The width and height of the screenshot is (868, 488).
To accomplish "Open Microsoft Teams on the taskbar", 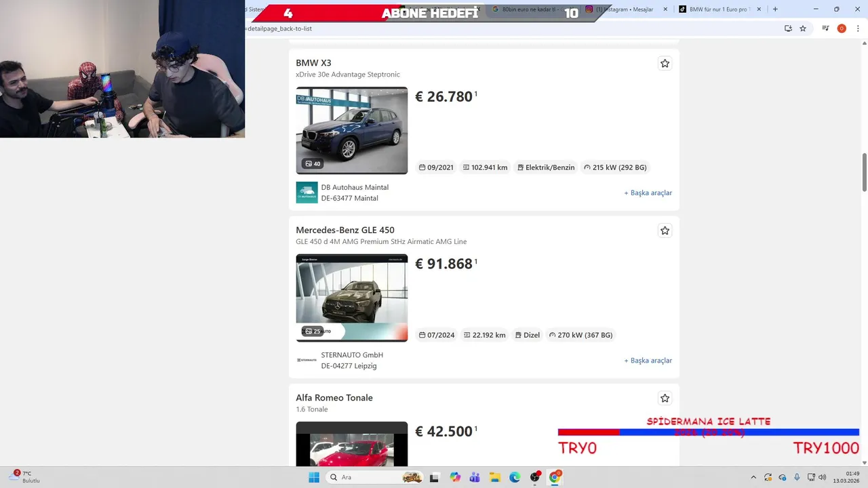I will coord(475,477).
